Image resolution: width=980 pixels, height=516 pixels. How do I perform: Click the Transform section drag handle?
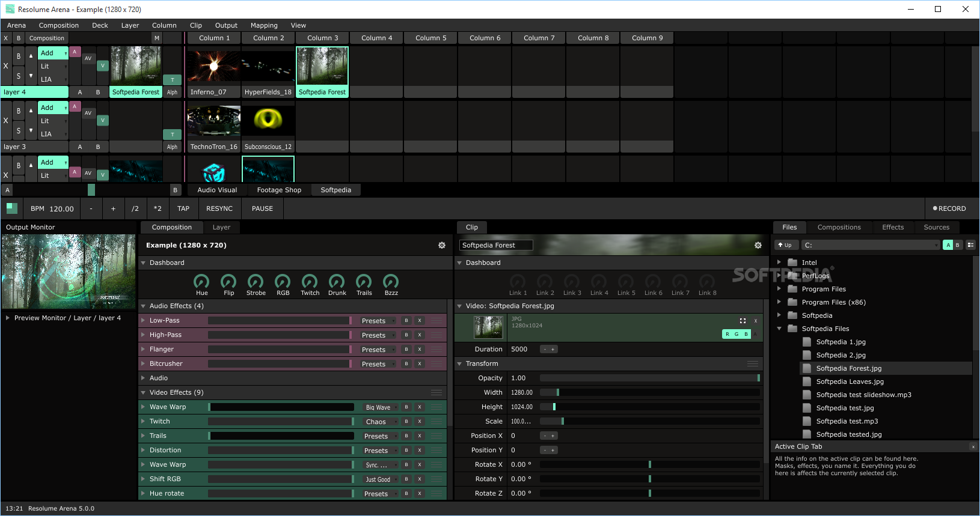[x=753, y=363]
